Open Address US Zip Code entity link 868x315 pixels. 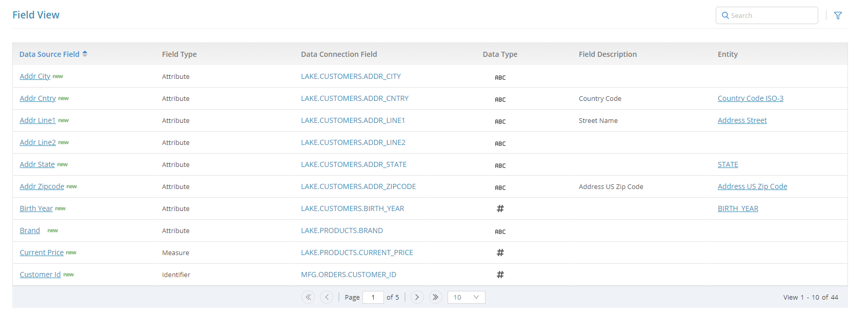pos(753,186)
